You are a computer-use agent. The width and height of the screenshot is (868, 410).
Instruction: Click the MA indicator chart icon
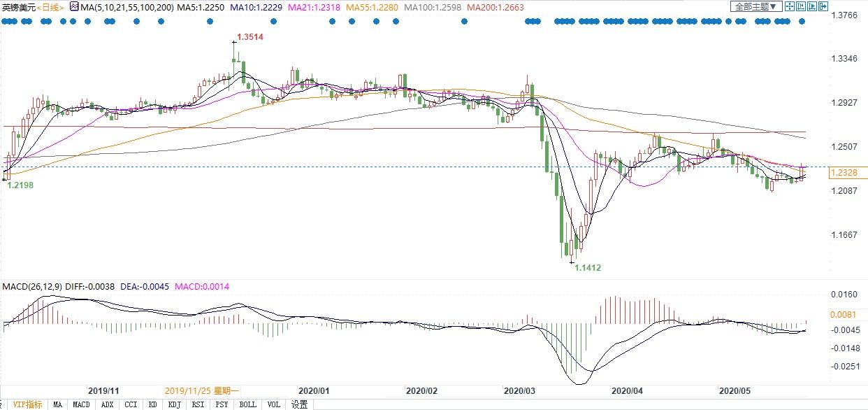click(74, 7)
